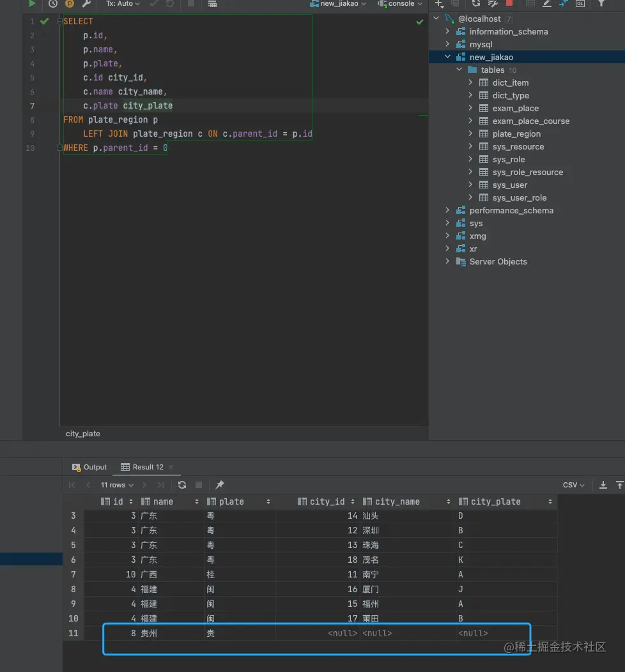Select the exam_place table
This screenshot has height=672, width=625.
point(515,109)
